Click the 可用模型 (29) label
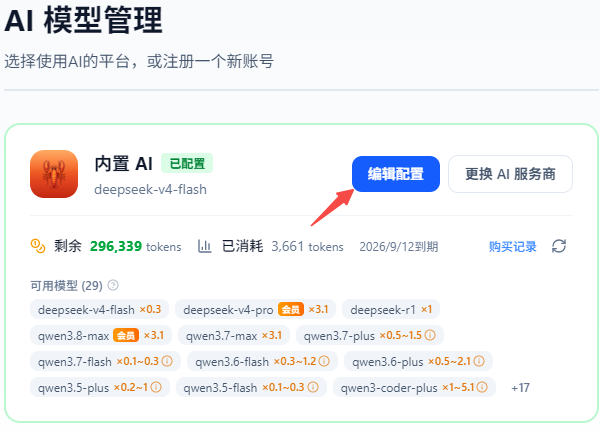600x433 pixels. tap(66, 285)
